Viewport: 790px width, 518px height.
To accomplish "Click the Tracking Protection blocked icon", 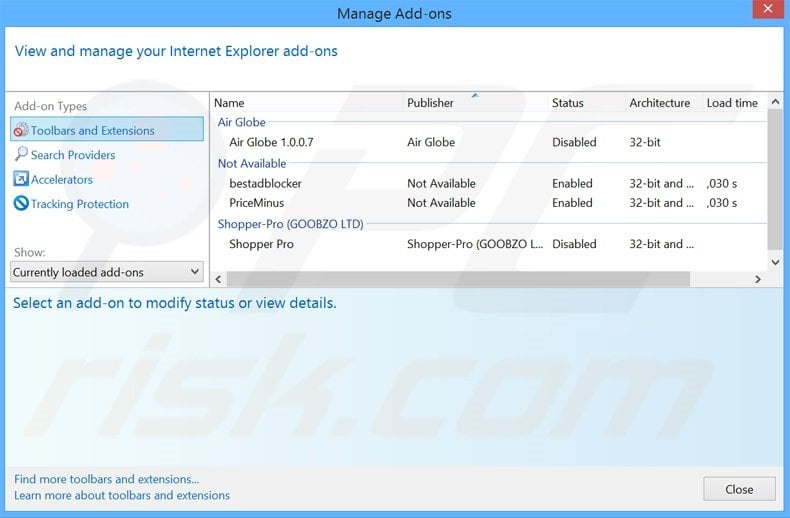I will (21, 203).
